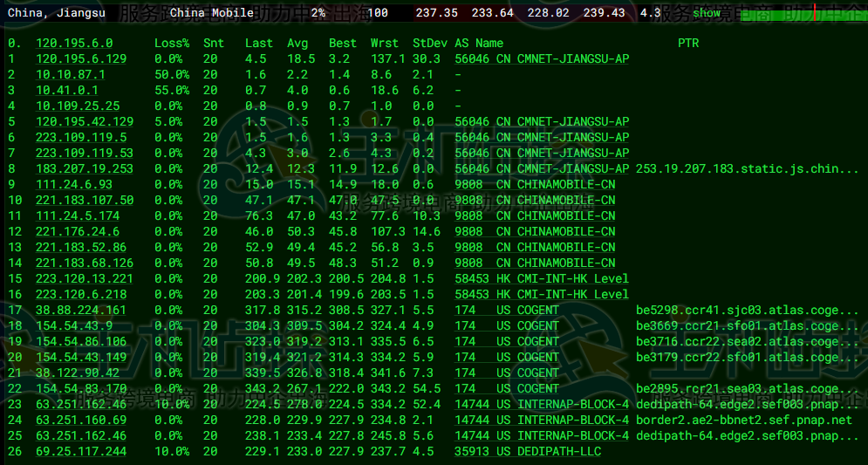Open IP link 120.195.6.0
This screenshot has width=868, height=465.
coord(74,43)
